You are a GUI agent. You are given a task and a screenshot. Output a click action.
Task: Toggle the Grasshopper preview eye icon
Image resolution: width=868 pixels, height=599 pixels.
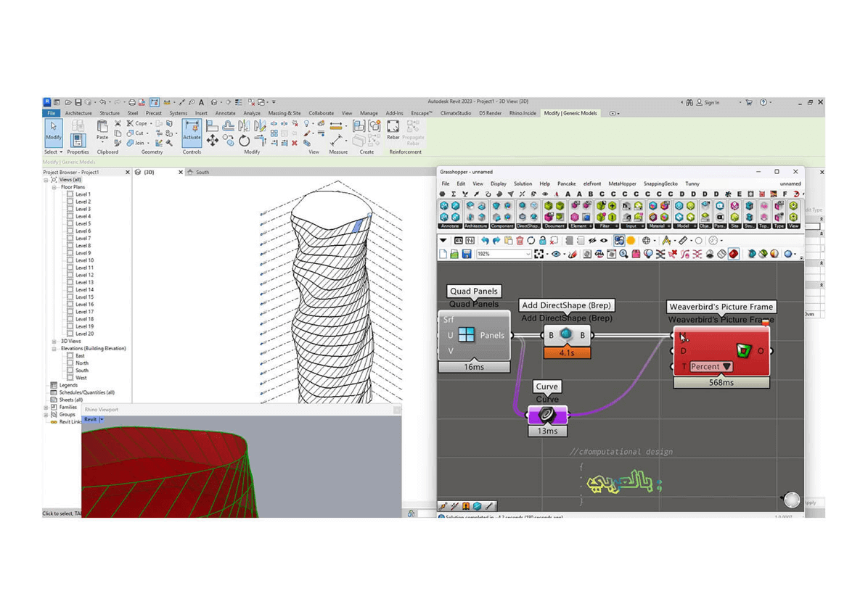pos(557,255)
